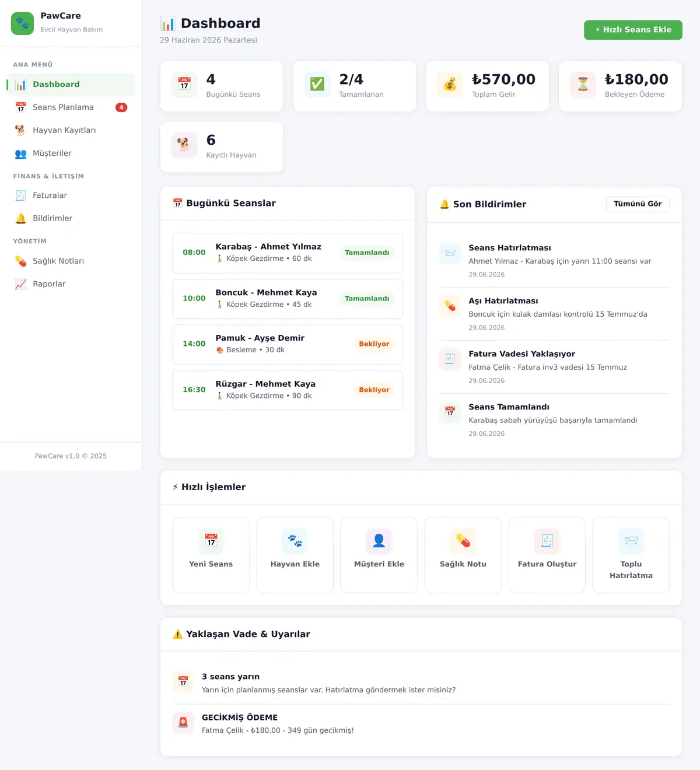Click the money bag icon on Toplam Gelir card
The height and width of the screenshot is (770, 700).
click(450, 85)
